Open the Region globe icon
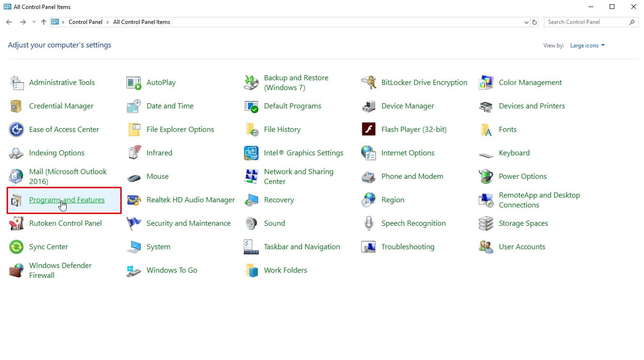This screenshot has height=360, width=644. (x=369, y=200)
